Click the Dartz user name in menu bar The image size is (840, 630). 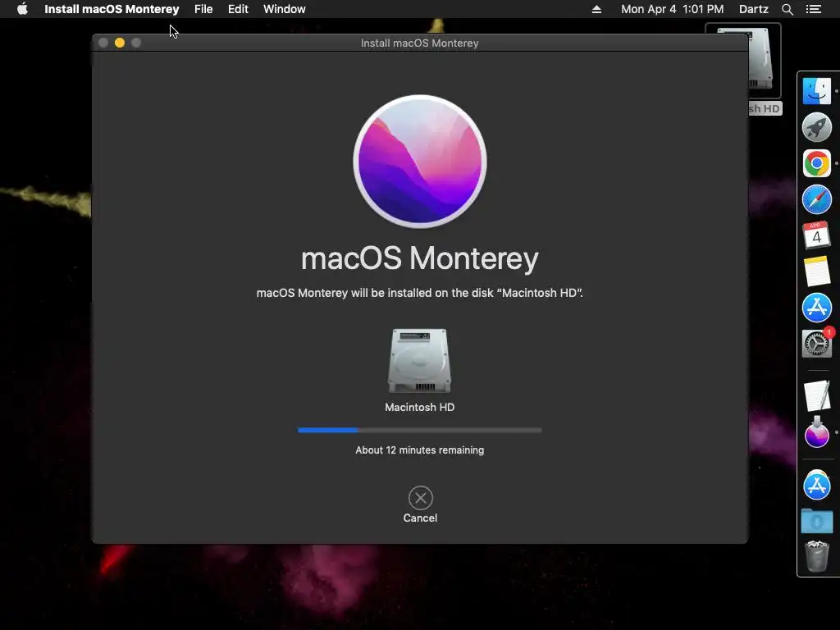coord(753,9)
